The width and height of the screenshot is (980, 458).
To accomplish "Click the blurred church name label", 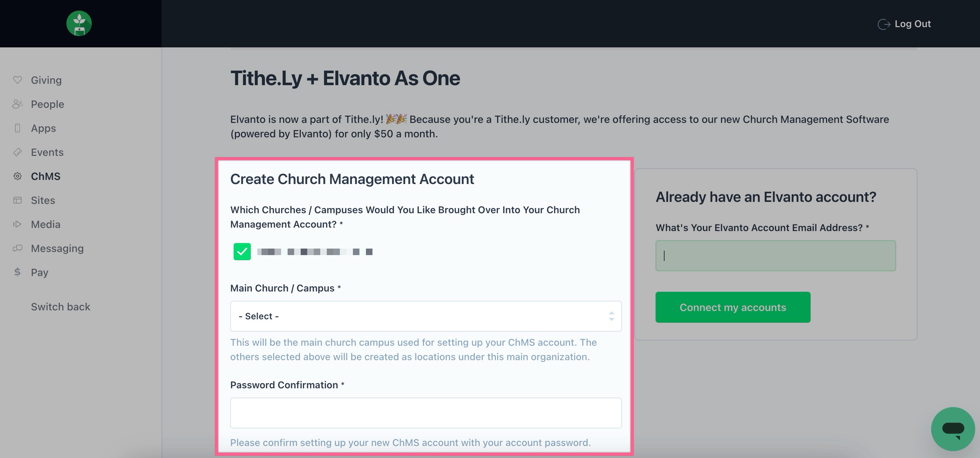I will coord(315,252).
